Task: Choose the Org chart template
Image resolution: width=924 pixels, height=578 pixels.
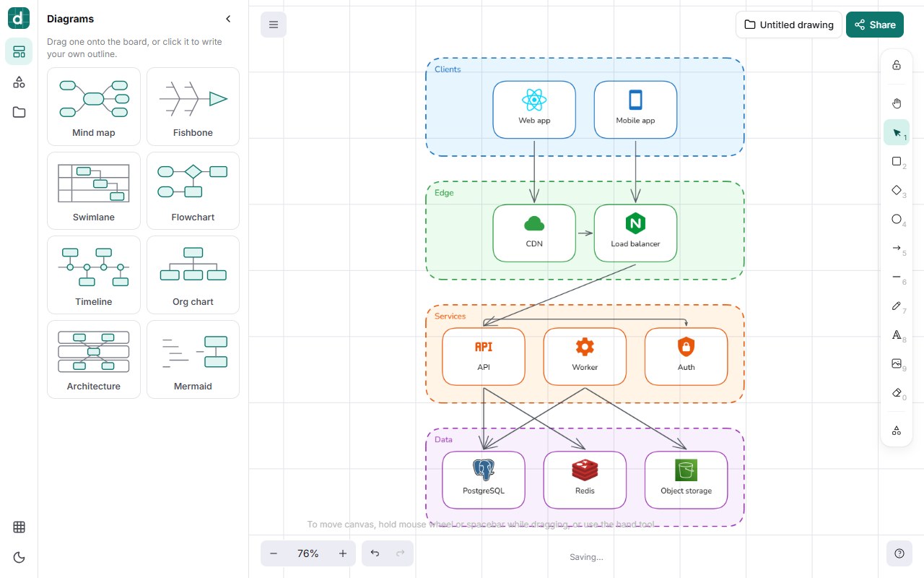Action: 193,275
